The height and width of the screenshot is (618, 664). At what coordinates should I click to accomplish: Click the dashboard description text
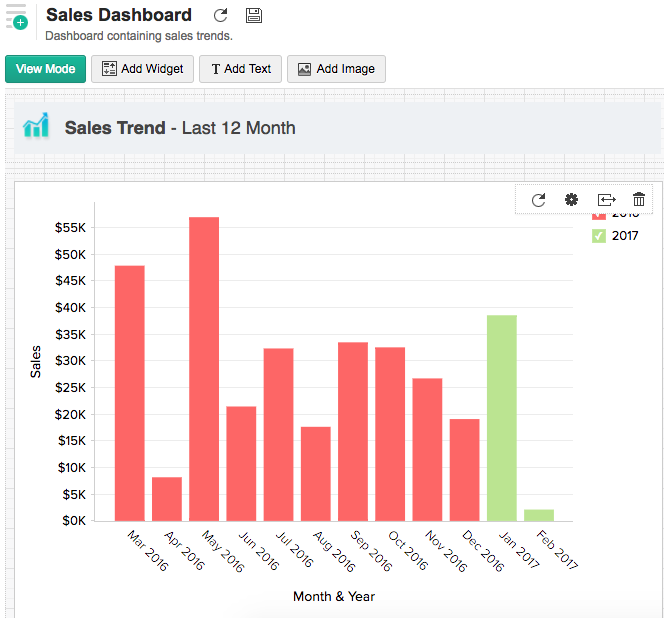coord(139,36)
